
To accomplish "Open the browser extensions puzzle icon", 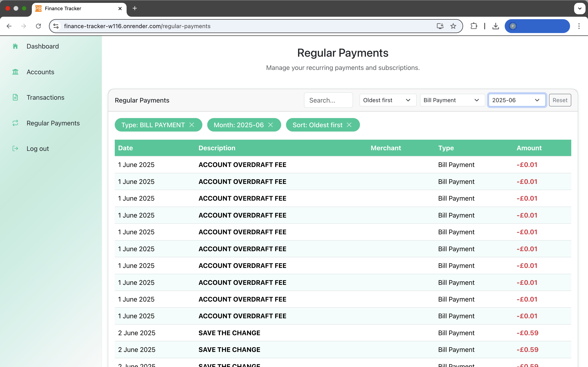I will (x=473, y=26).
